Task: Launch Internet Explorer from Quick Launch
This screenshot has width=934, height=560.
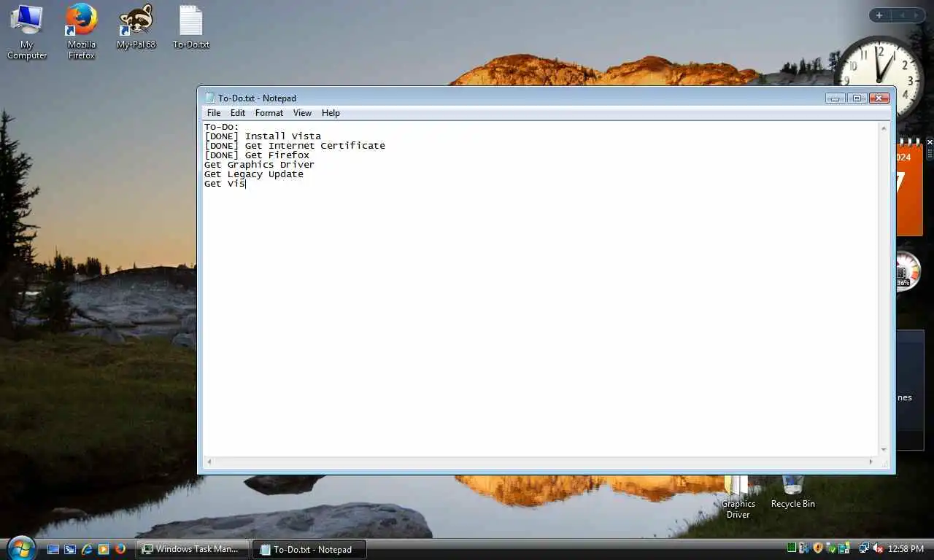Action: pos(87,549)
